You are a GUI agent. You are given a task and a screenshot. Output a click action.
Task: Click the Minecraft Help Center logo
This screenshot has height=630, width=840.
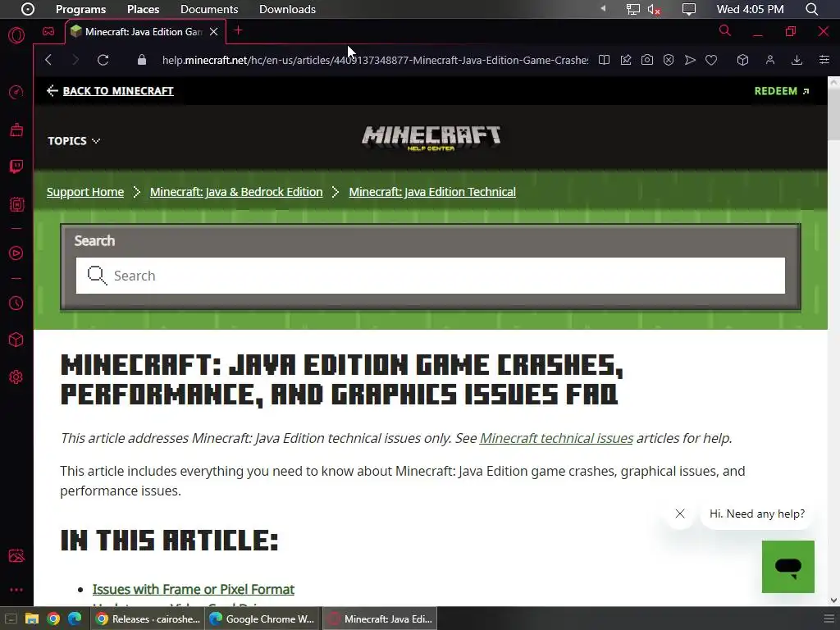point(431,138)
